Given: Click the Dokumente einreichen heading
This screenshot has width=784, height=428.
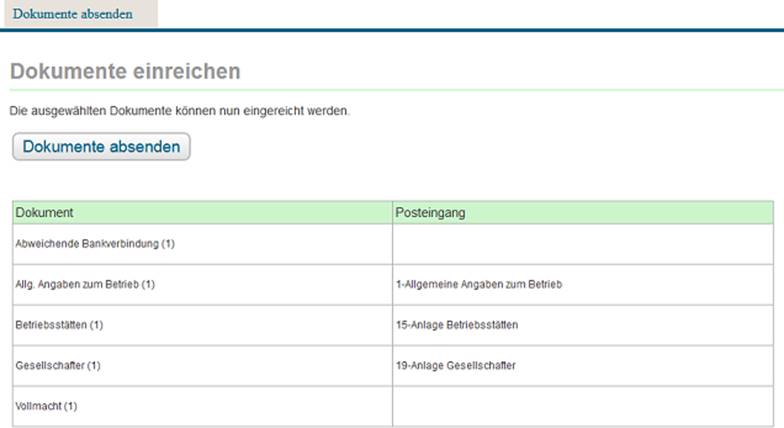Looking at the screenshot, I should point(124,72).
